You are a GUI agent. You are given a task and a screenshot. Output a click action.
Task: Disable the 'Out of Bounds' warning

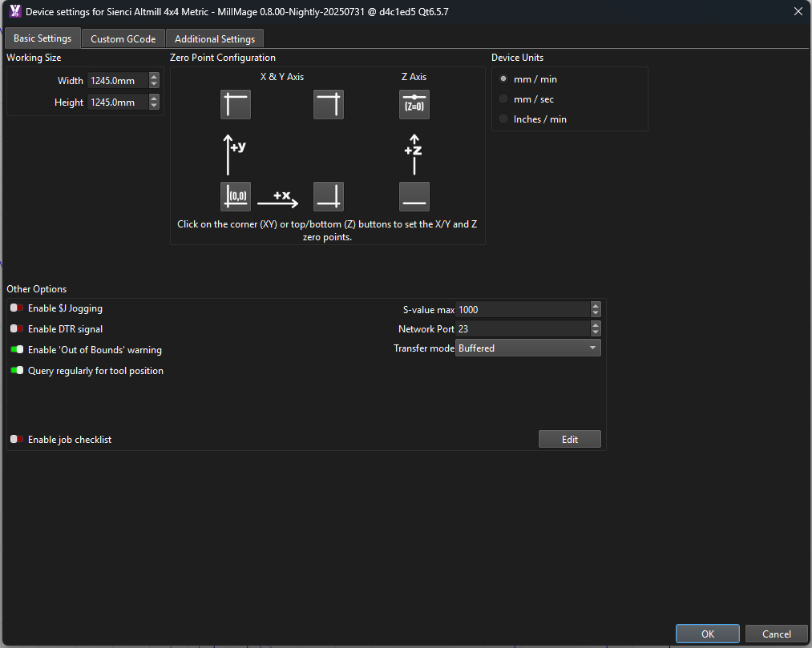pyautogui.click(x=16, y=349)
